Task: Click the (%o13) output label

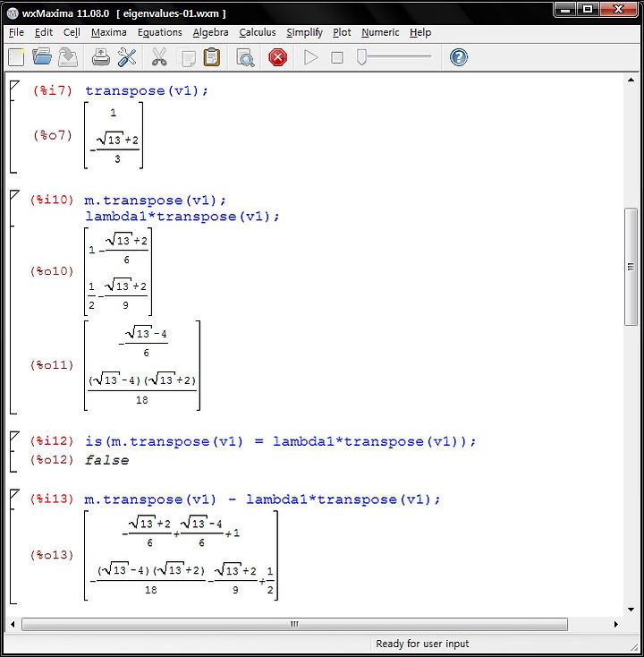Action: click(x=52, y=555)
